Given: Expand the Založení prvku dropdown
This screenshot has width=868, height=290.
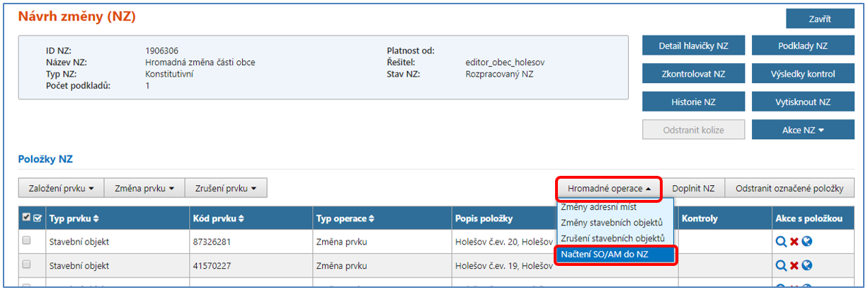Looking at the screenshot, I should tap(61, 189).
